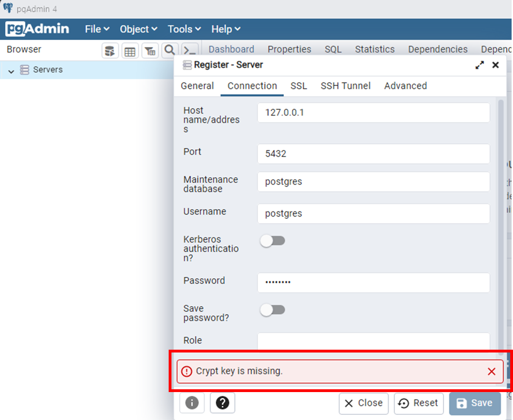The image size is (513, 420).
Task: Switch to the General tab
Action: click(x=197, y=86)
